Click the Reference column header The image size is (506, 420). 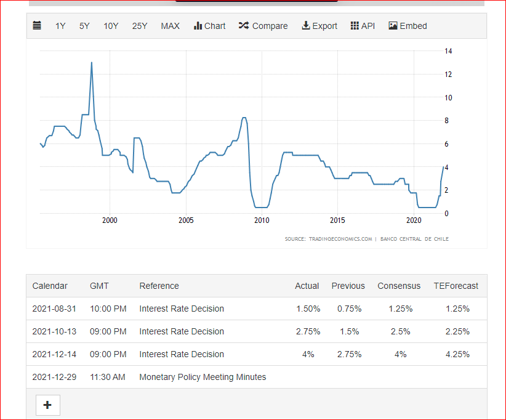pos(159,286)
